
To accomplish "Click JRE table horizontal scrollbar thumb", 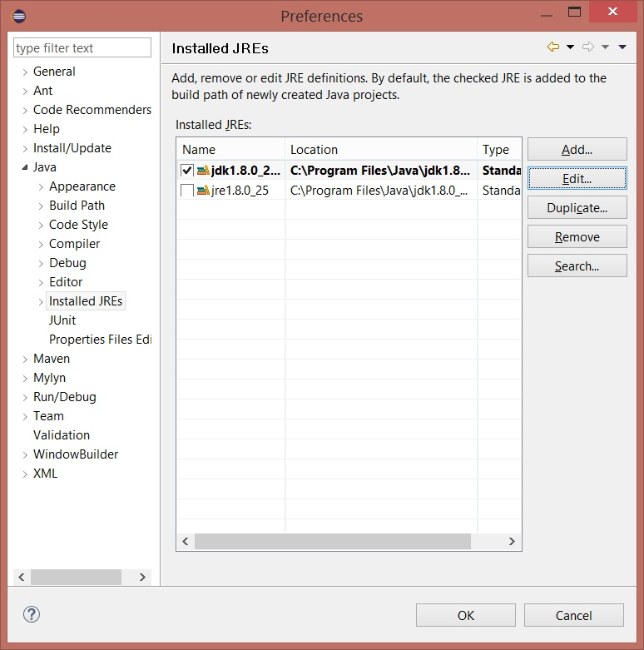I will pos(332,542).
